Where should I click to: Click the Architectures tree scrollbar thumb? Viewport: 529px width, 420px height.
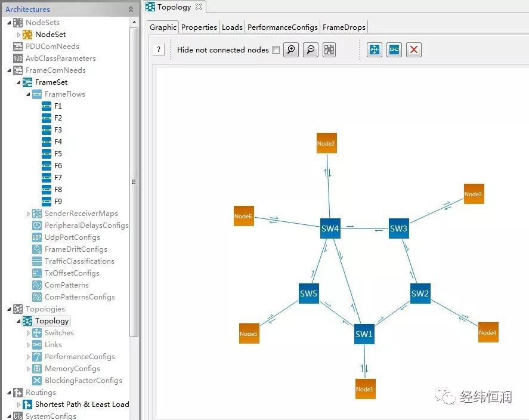click(134, 182)
